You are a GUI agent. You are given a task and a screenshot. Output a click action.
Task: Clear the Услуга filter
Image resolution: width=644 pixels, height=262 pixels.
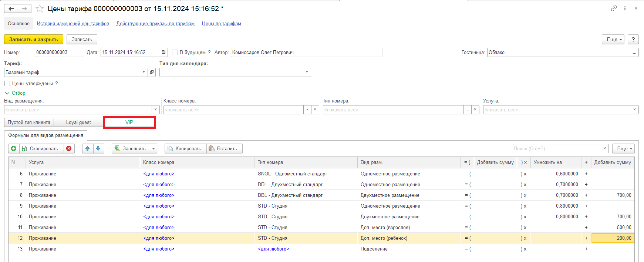(x=635, y=110)
